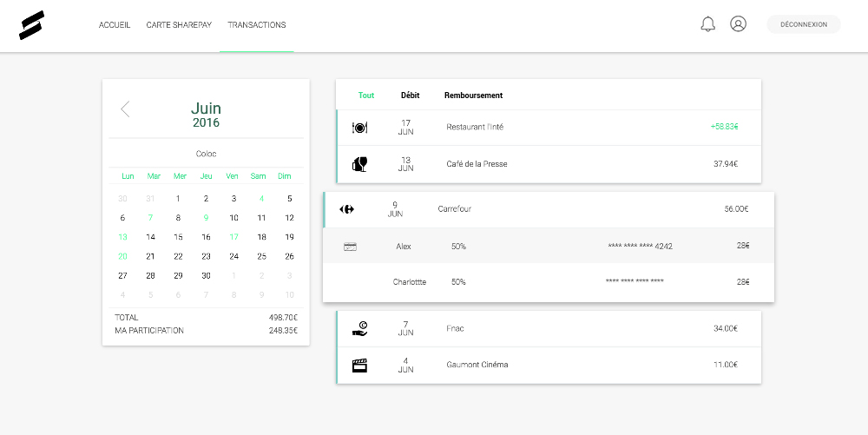The width and height of the screenshot is (868, 435).
Task: Click the 34.00€ amount
Action: (x=725, y=329)
